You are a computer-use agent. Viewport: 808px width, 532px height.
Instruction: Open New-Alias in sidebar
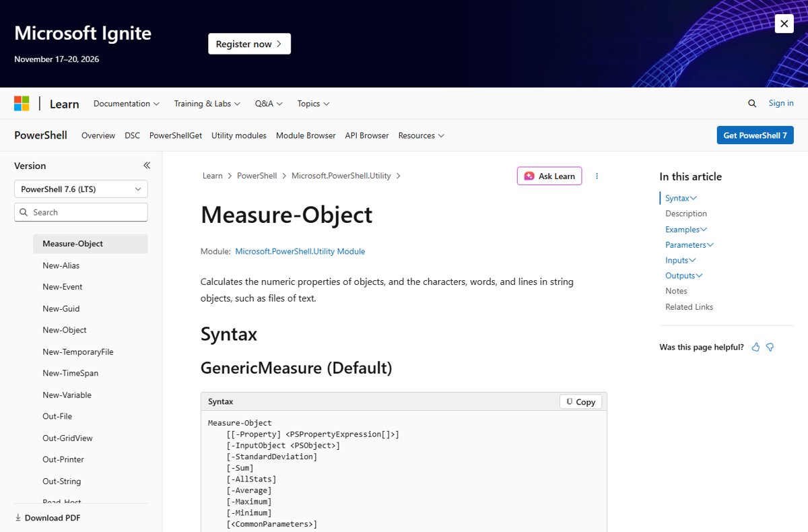coord(61,265)
